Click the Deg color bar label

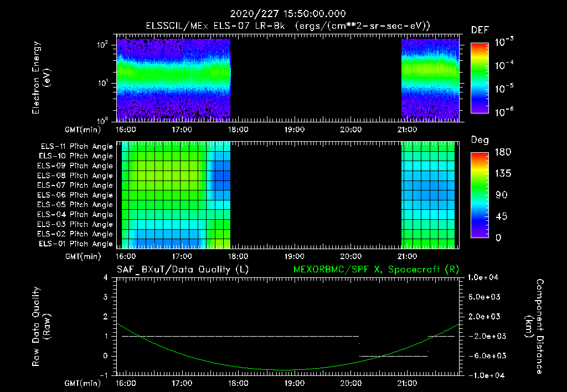[x=480, y=140]
